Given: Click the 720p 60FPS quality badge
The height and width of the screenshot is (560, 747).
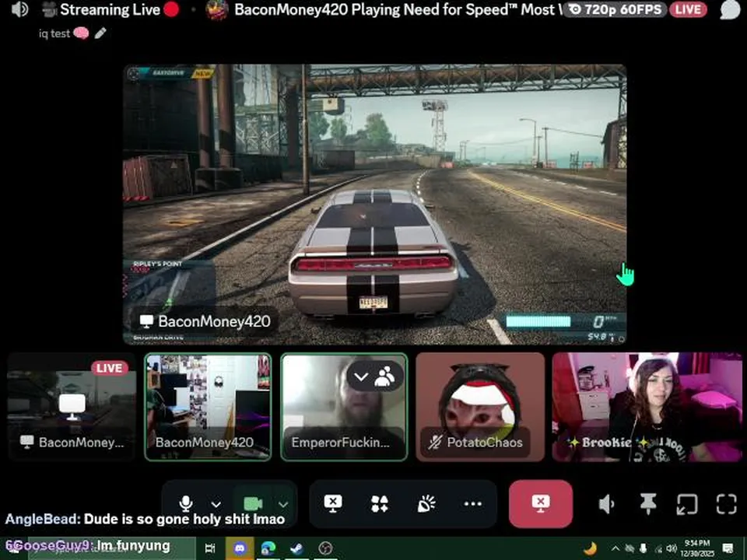Looking at the screenshot, I should pyautogui.click(x=615, y=9).
